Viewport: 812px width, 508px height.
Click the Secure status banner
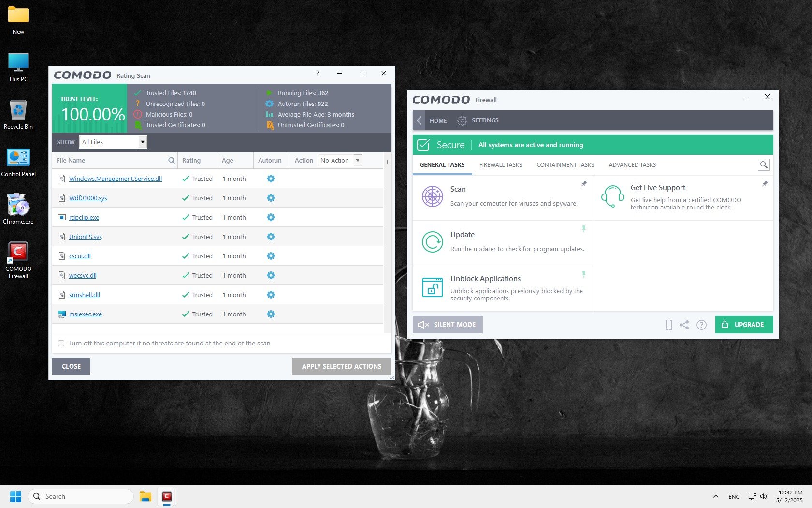(593, 145)
